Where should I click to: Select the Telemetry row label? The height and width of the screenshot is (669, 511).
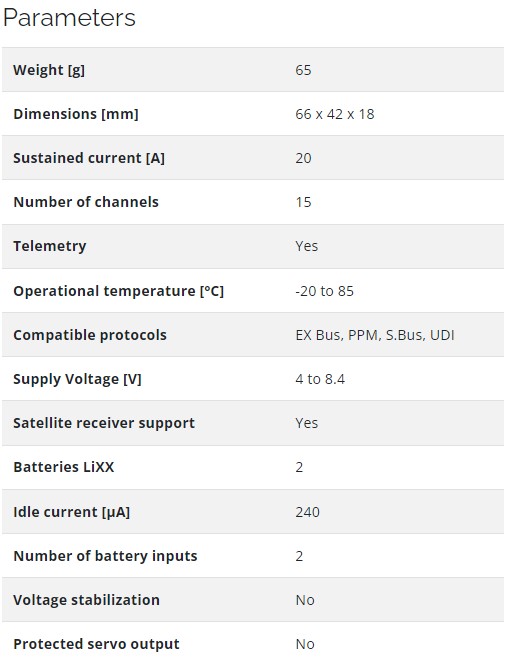click(x=50, y=246)
